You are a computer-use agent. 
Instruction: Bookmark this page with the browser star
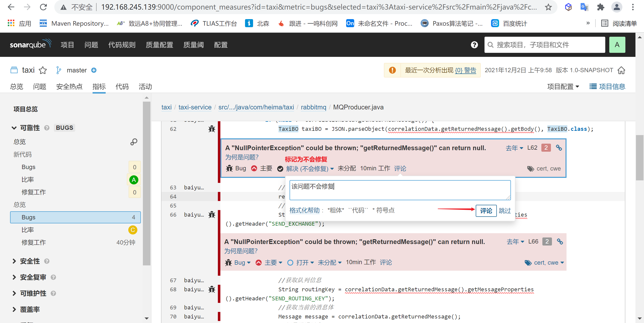[x=549, y=7]
